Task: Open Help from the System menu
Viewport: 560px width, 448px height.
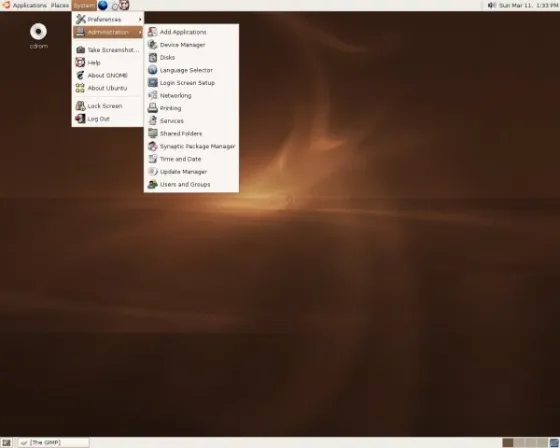Action: click(108, 63)
